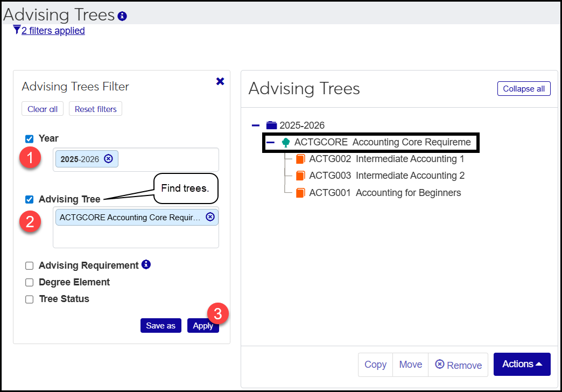The width and height of the screenshot is (562, 392).
Task: Close the Advising Trees Filter panel
Action: tap(220, 81)
